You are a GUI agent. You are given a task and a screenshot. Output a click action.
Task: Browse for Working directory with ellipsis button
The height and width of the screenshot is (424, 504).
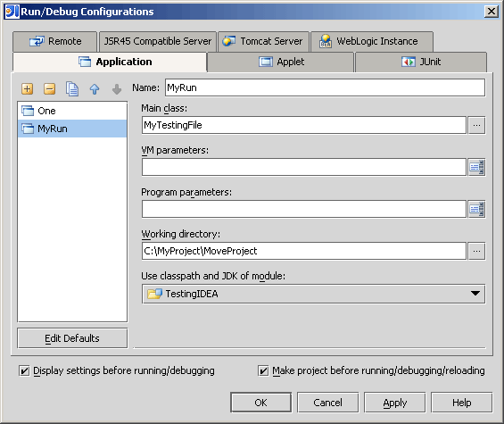click(476, 251)
